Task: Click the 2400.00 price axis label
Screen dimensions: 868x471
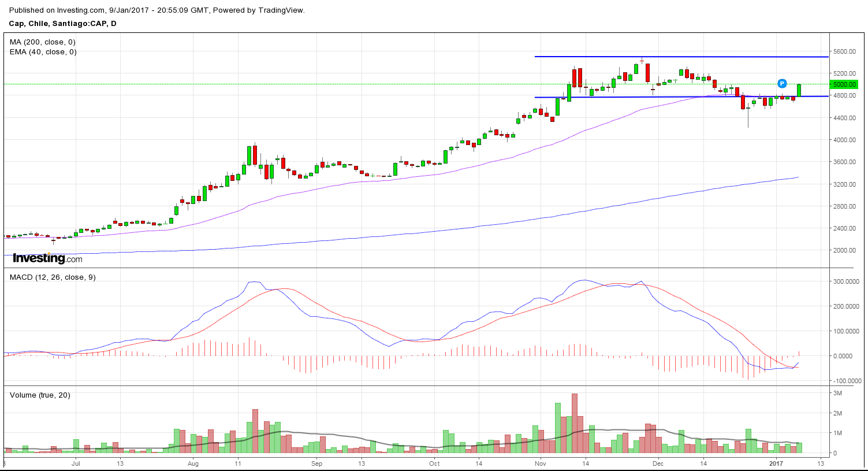Action: click(x=844, y=228)
